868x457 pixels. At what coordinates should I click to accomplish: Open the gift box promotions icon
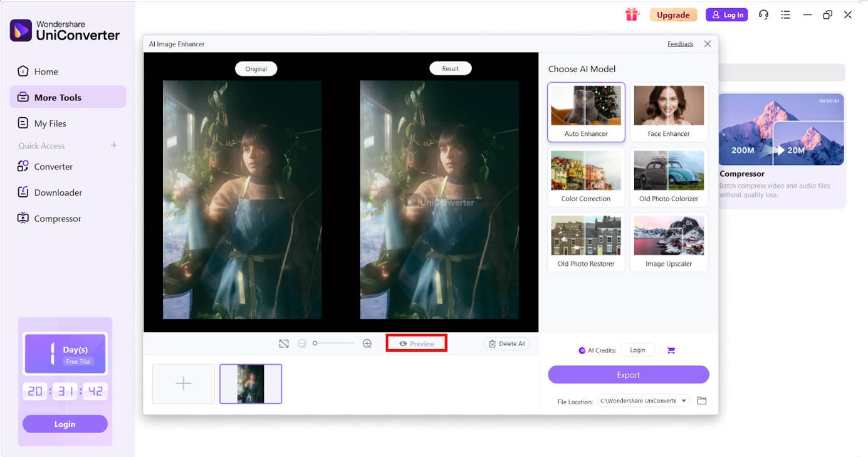[x=632, y=15]
